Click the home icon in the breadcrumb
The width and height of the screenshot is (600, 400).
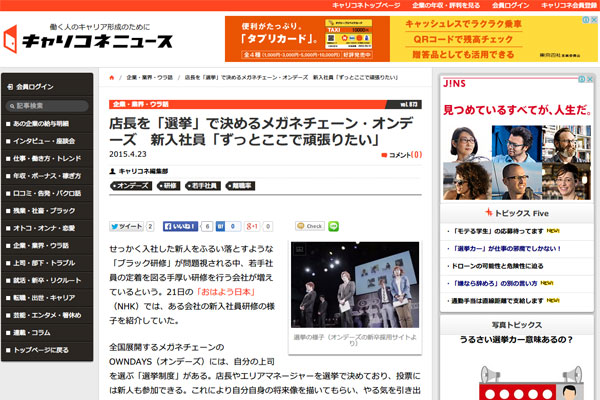(x=112, y=78)
